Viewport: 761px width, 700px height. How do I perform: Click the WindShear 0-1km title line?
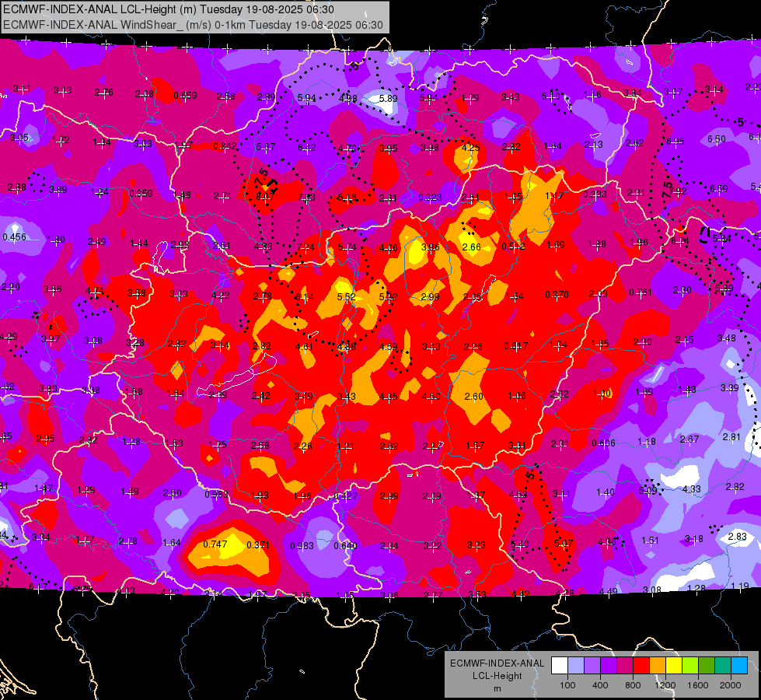point(193,25)
